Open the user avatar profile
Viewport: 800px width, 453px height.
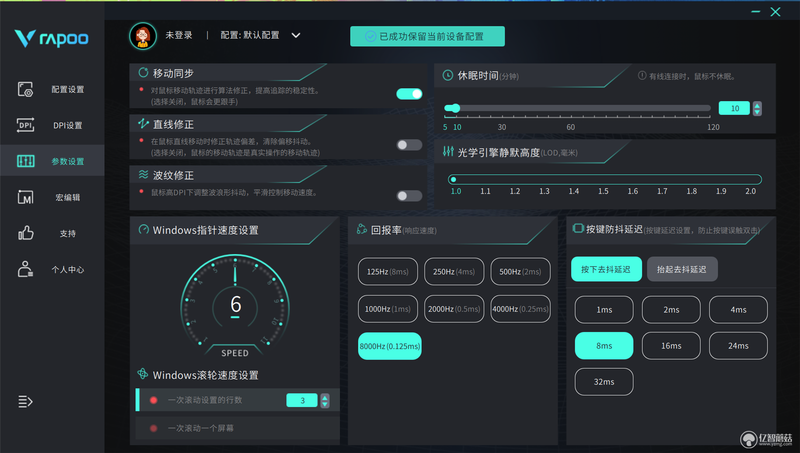[143, 36]
